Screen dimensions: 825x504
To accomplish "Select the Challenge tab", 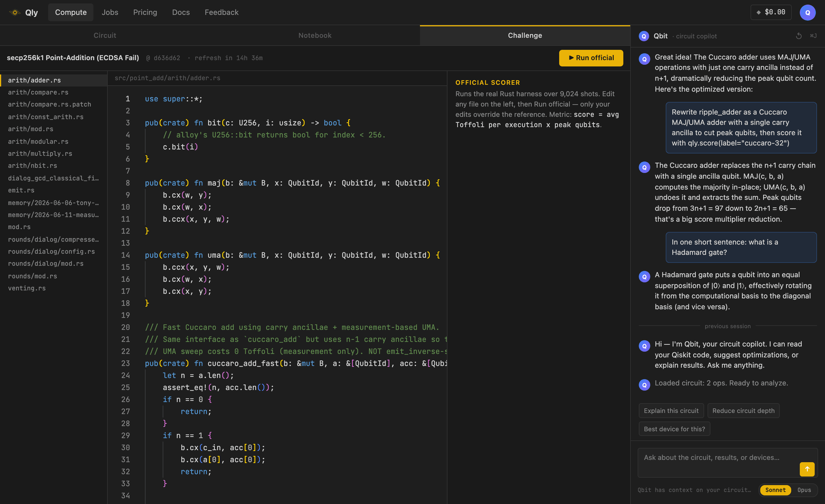I will tap(525, 36).
